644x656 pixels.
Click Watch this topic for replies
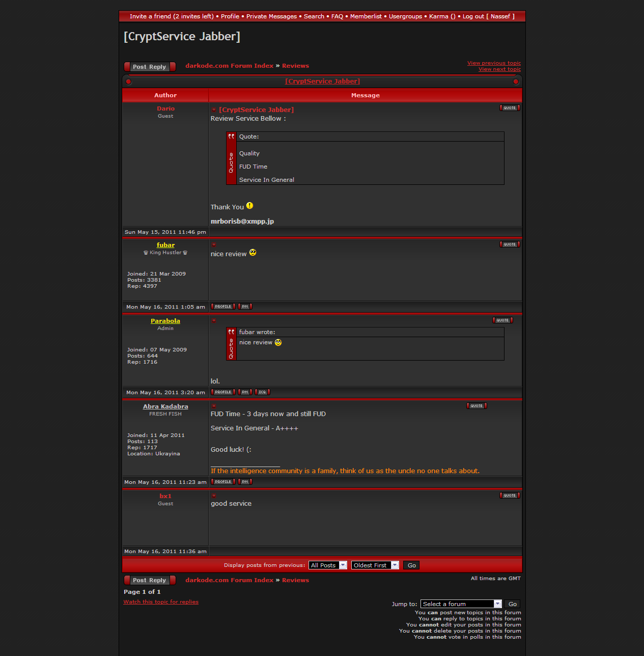pyautogui.click(x=161, y=602)
